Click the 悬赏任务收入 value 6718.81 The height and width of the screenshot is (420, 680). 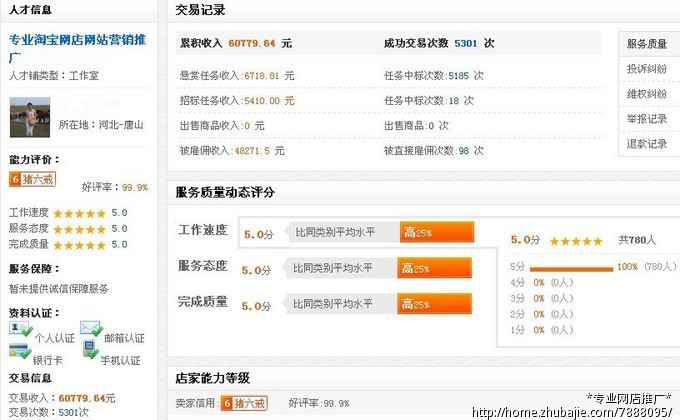pos(262,76)
